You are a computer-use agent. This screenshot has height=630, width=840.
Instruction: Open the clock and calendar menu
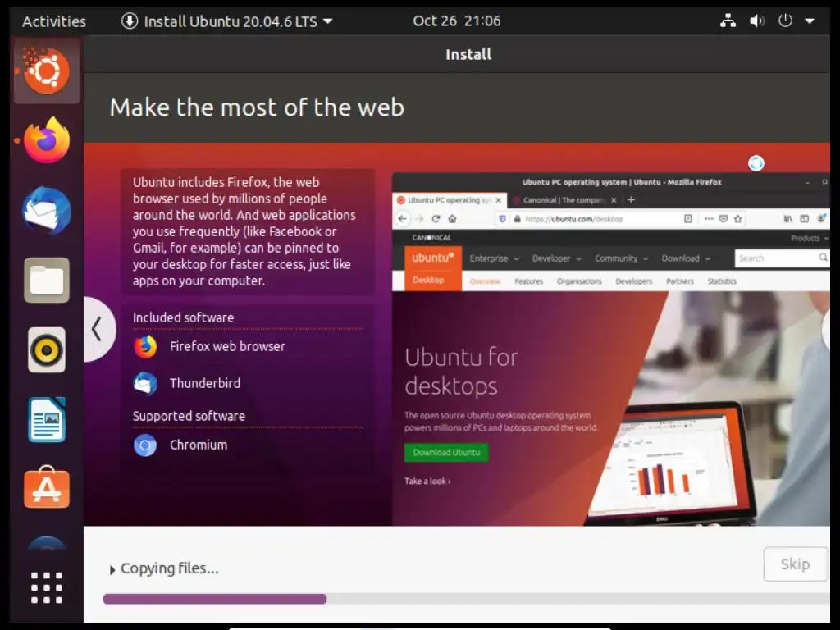coord(456,21)
